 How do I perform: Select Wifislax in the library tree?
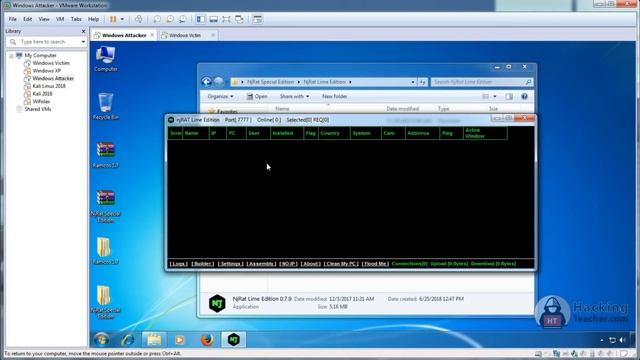[41, 101]
